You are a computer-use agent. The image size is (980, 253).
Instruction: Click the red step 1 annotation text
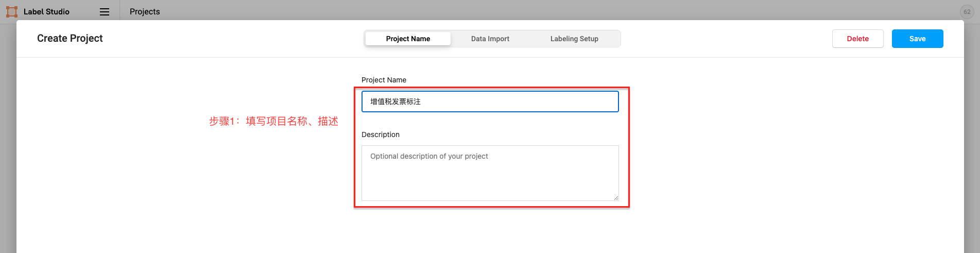click(273, 121)
